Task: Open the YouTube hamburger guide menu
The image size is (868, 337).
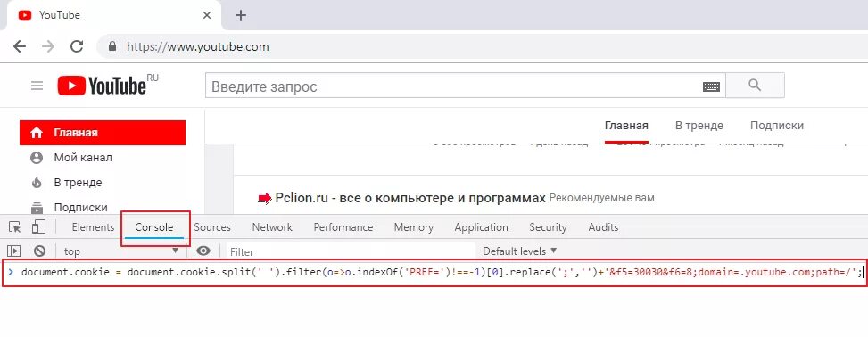Action: 37,86
